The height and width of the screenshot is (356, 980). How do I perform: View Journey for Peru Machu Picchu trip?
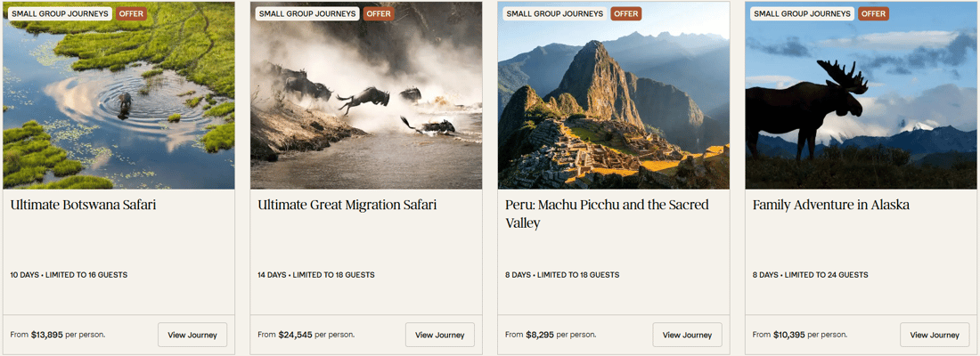click(x=687, y=335)
